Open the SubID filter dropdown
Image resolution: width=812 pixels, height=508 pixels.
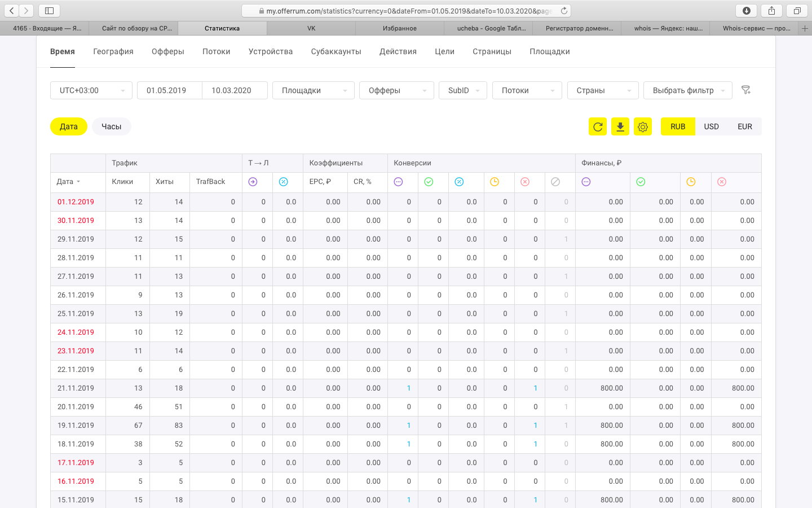click(463, 90)
